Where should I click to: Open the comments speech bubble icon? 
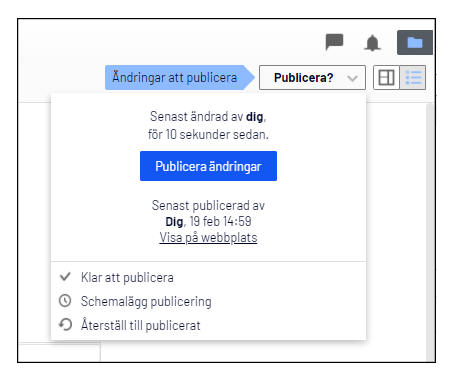334,42
